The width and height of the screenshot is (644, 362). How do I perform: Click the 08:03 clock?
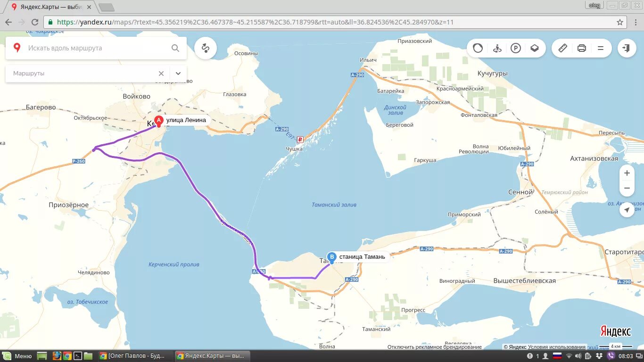point(625,356)
